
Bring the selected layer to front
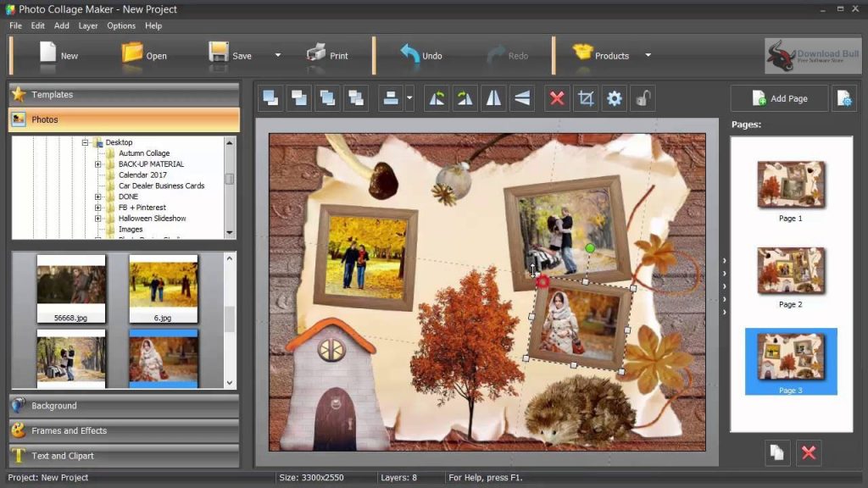coord(270,98)
